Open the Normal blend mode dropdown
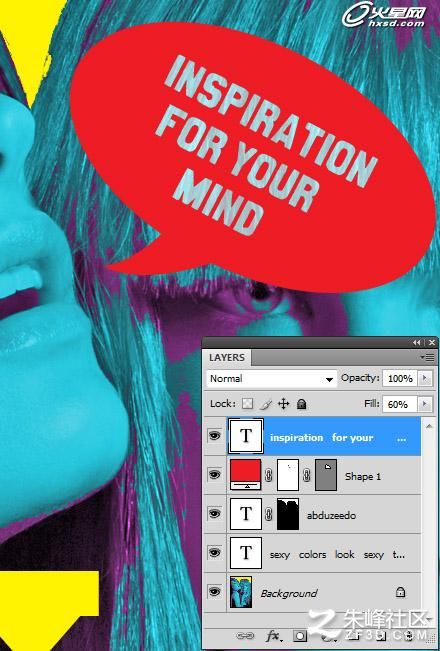The width and height of the screenshot is (440, 651). pyautogui.click(x=271, y=379)
